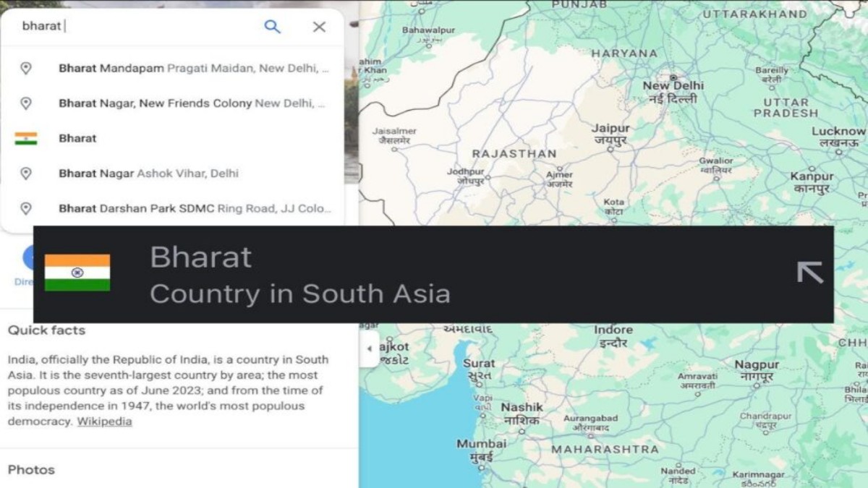Click the pin icon beside Bharat Darshan Park
Screen dimensions: 868x488
[x=25, y=208]
